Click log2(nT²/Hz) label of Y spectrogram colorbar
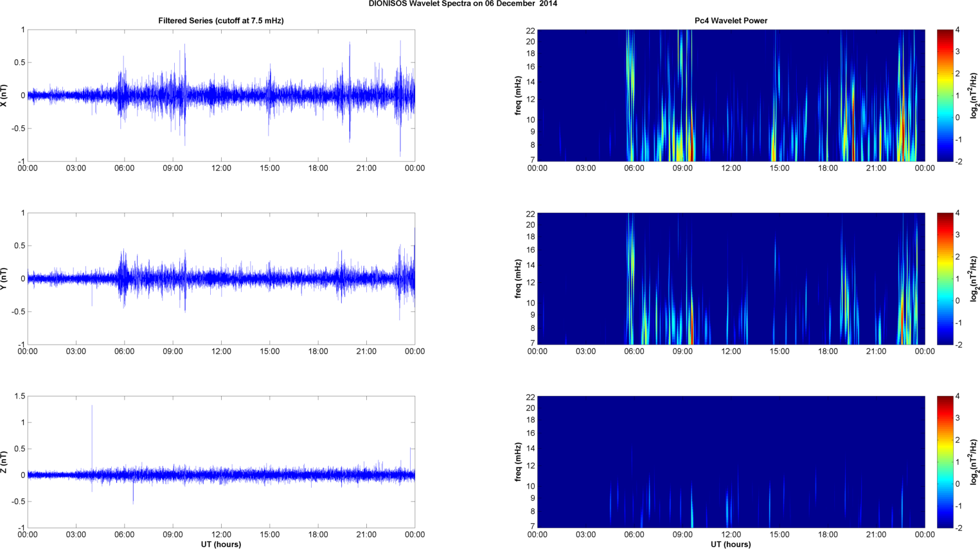 pos(975,278)
